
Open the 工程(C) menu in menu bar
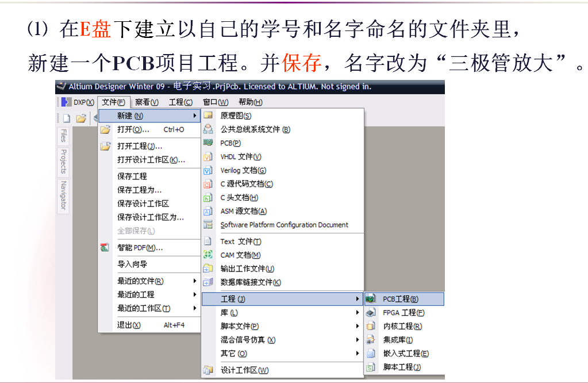pos(180,102)
